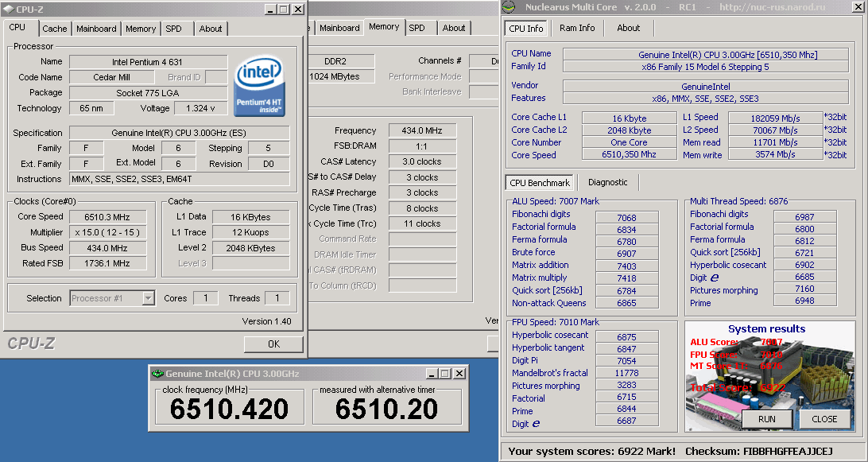
Task: Click the Instructions field listing MMX, SSE
Action: [x=179, y=180]
